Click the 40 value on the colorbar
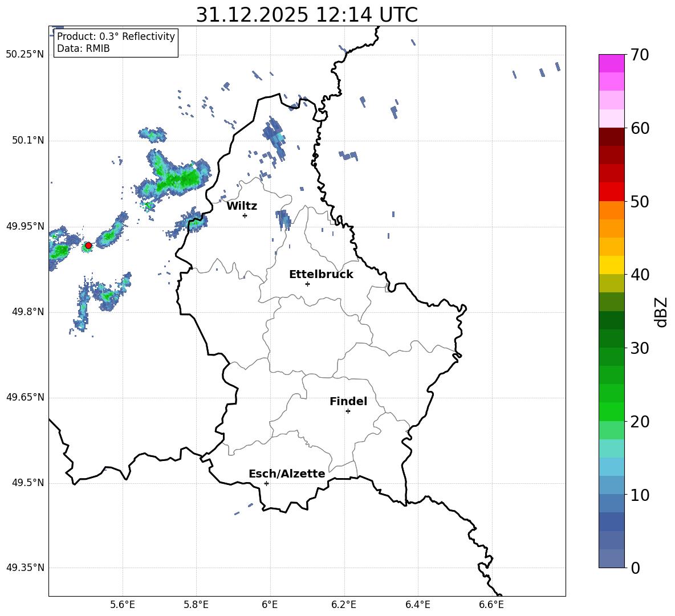 (x=640, y=275)
